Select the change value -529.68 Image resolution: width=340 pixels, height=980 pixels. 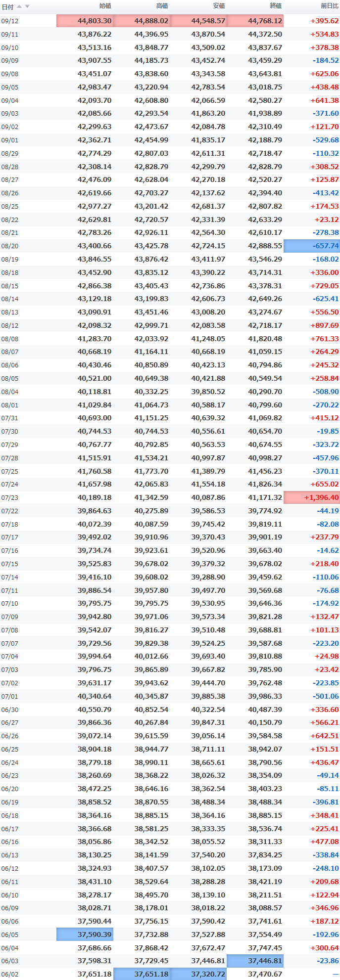[326, 140]
